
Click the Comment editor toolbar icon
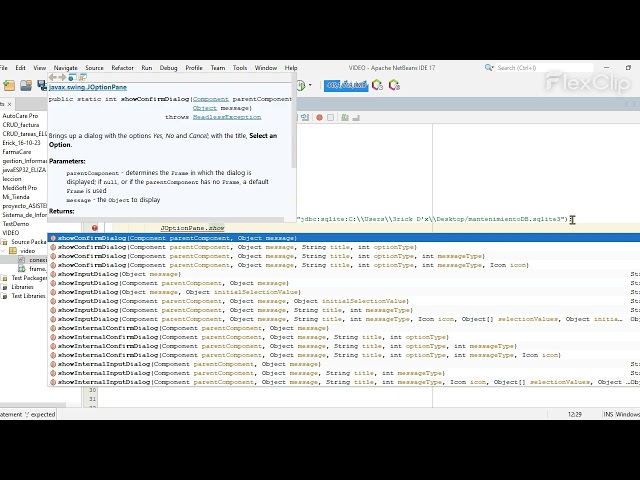[345, 118]
